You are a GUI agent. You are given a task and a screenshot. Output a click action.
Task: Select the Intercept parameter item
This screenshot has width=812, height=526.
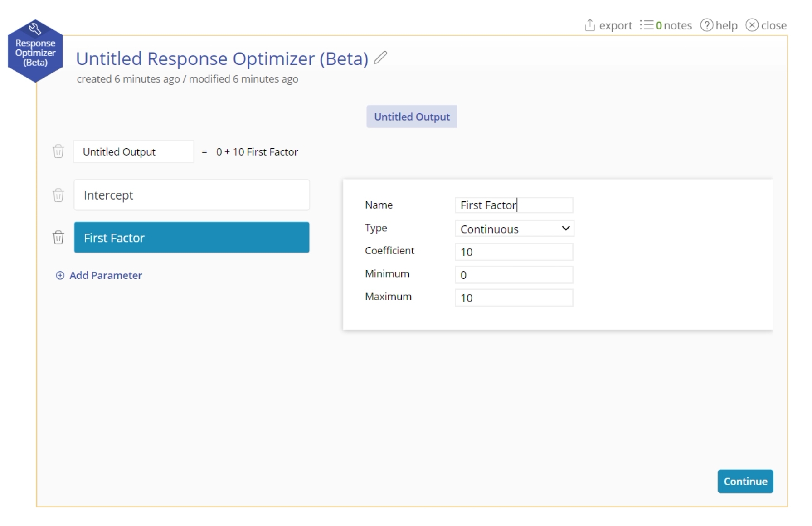point(191,195)
